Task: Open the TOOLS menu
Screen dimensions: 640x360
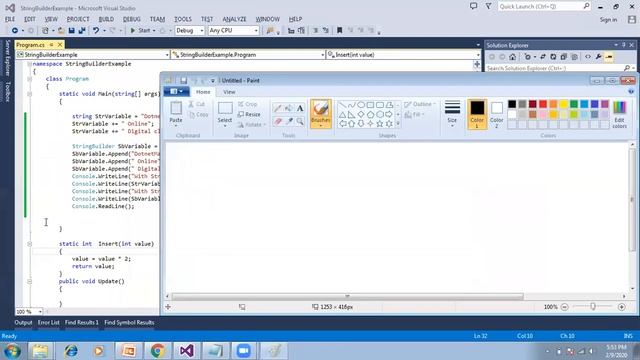Action: tap(182, 19)
